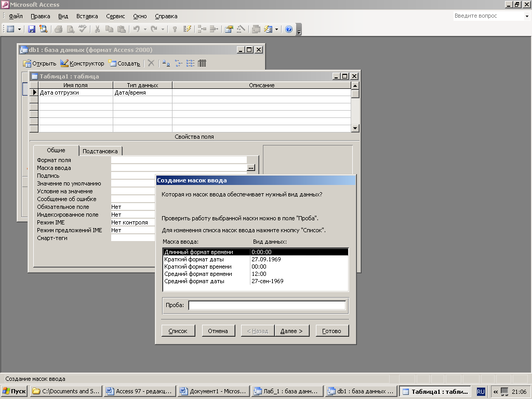The image size is (532, 399).
Task: Click the Delete Rows toolbar icon
Action: click(214, 29)
